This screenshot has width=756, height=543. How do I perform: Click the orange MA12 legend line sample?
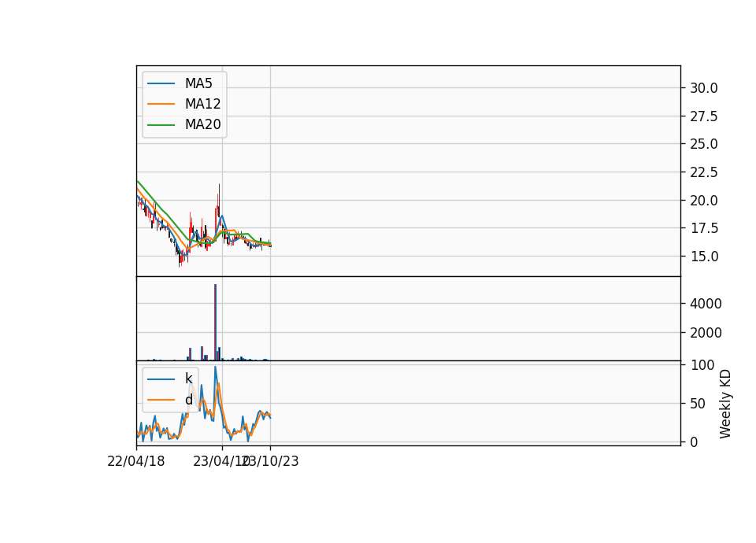click(161, 104)
